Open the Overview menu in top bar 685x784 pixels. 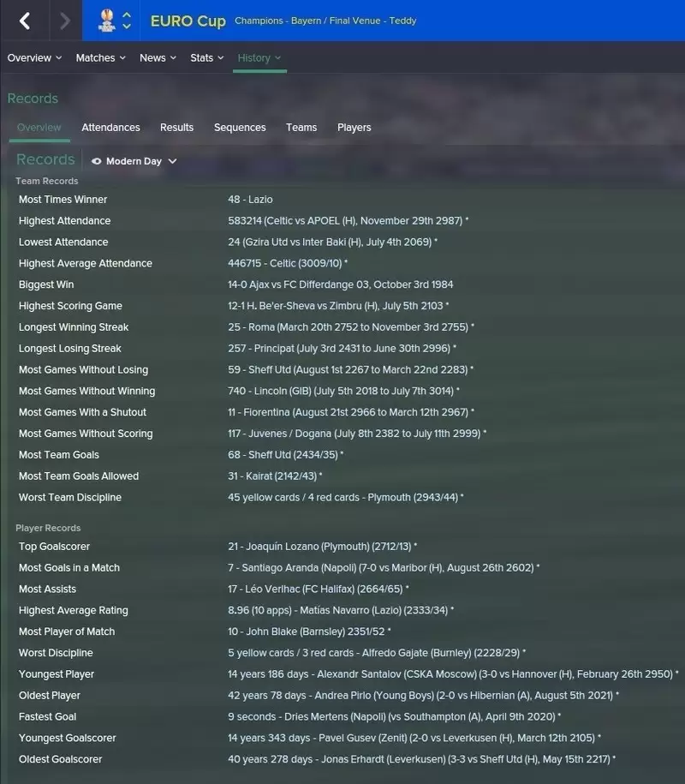click(34, 58)
